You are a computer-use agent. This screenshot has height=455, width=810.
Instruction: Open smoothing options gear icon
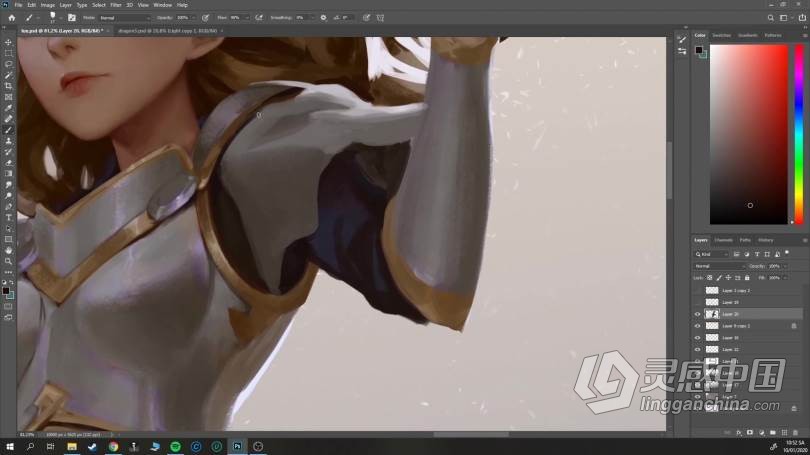(x=323, y=18)
